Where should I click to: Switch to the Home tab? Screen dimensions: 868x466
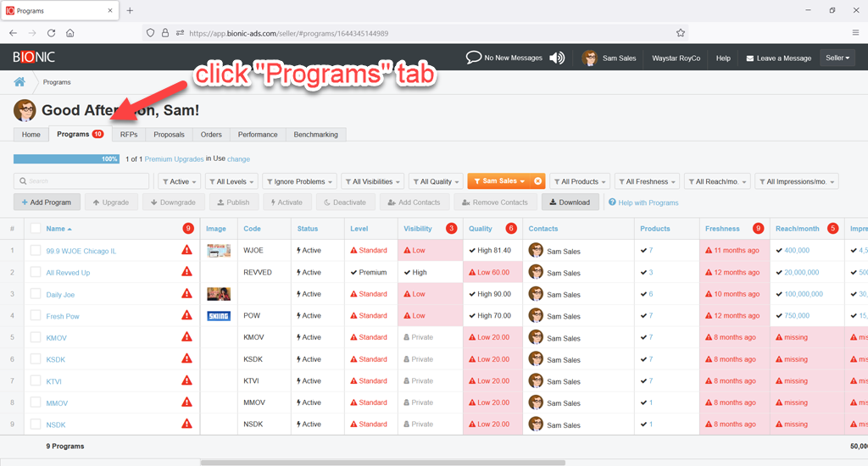[x=31, y=135]
